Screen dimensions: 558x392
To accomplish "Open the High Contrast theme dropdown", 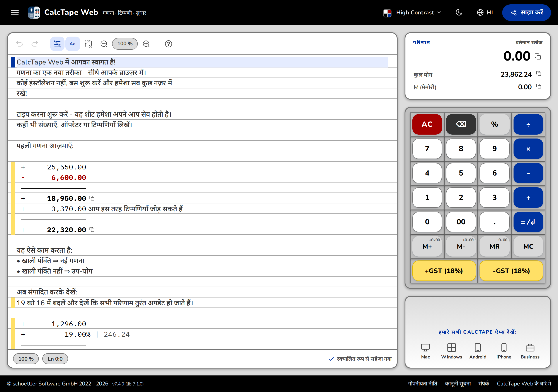I will click(x=412, y=12).
